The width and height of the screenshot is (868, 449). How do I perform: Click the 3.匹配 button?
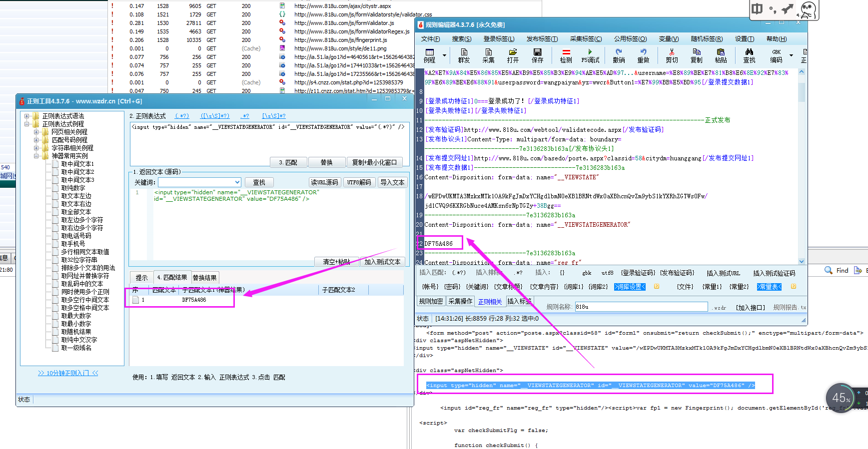pos(288,162)
